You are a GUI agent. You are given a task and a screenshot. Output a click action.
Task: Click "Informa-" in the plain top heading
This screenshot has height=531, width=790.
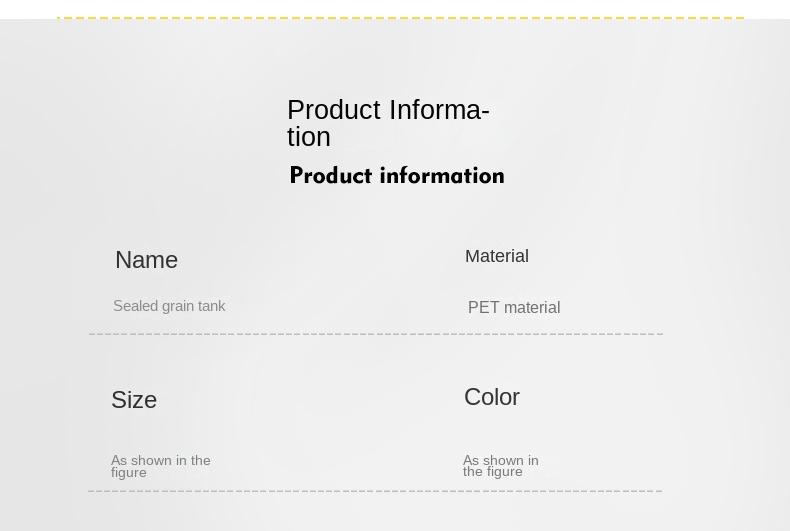click(439, 110)
